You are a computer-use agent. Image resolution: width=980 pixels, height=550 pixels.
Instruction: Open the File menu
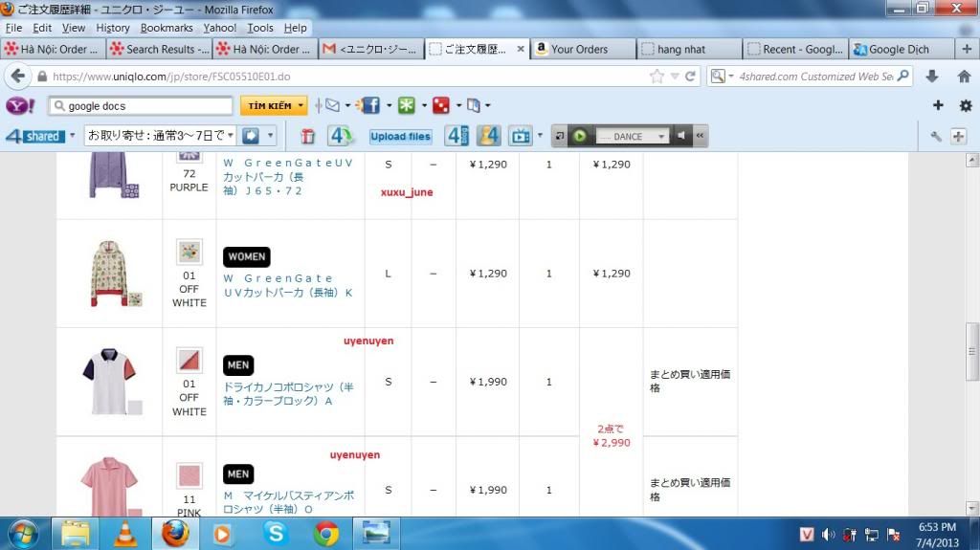pos(13,28)
